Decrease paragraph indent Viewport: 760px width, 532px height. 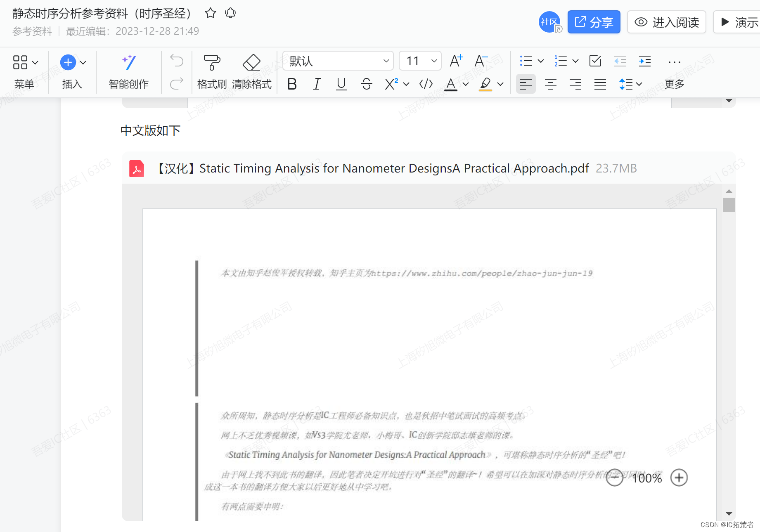coord(620,61)
